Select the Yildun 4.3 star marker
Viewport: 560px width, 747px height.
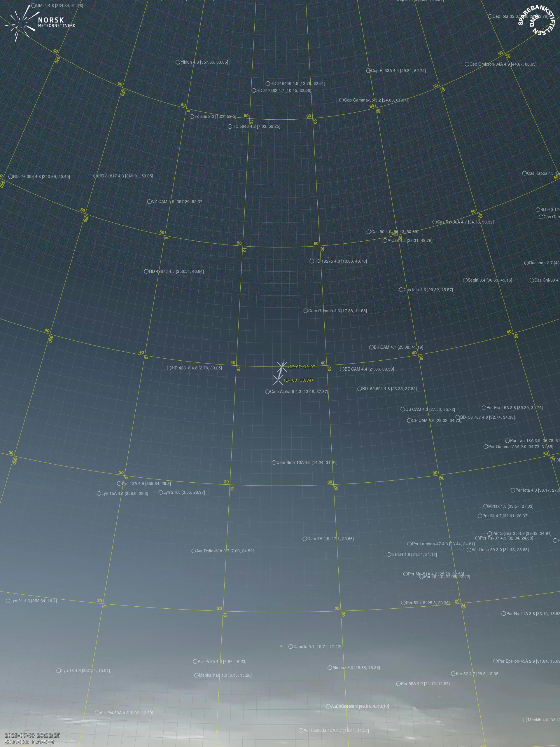pyautogui.click(x=178, y=62)
